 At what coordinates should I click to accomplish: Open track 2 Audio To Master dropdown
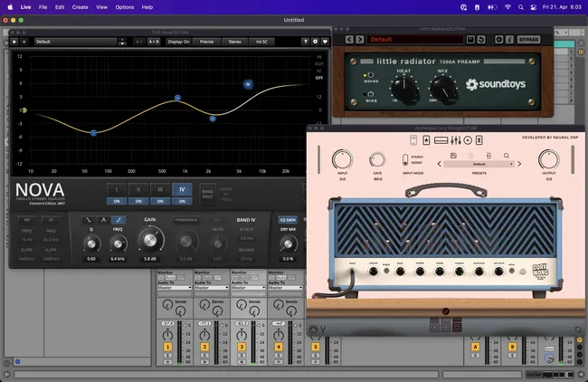211,288
